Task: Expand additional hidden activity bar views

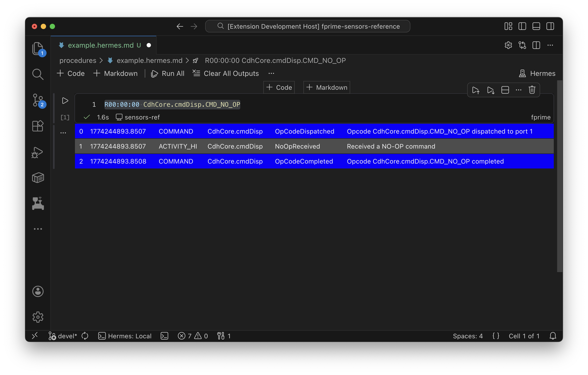Action: [38, 229]
